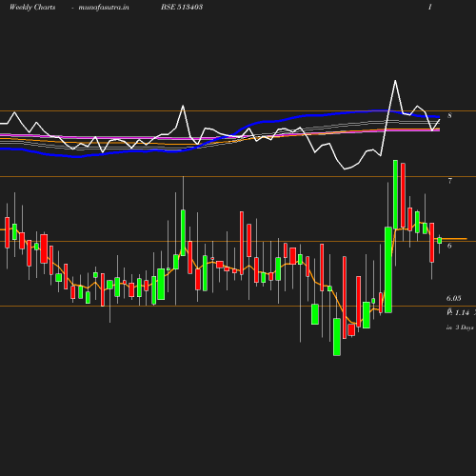Click the tallest green candlestick near price 7
Image resolution: width=476 pixels, height=476 pixels.
click(395, 194)
